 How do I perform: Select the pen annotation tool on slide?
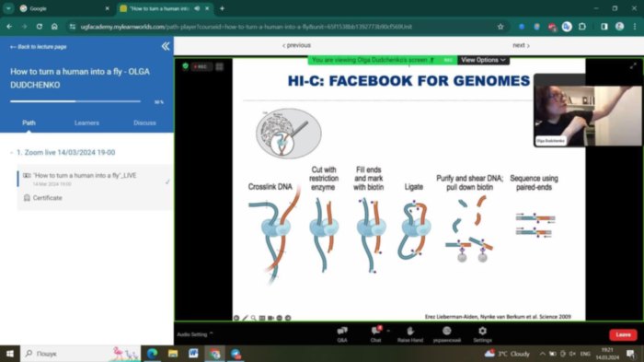[x=245, y=318]
